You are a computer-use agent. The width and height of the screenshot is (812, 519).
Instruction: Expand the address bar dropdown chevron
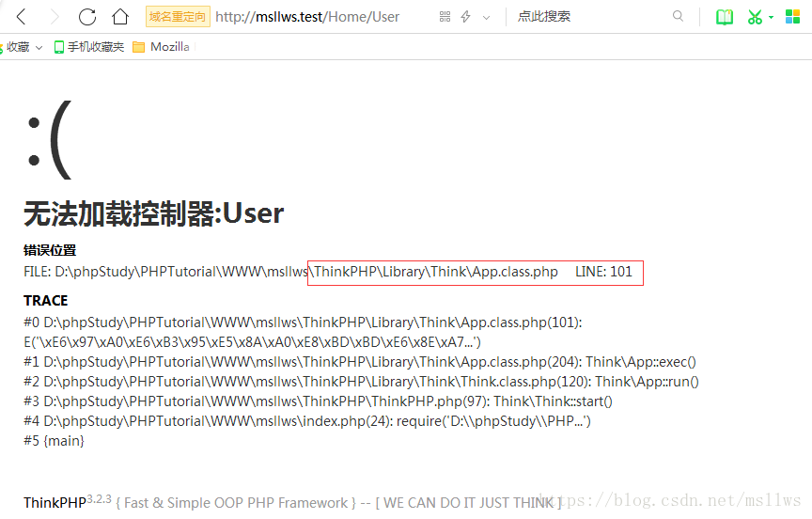tap(486, 17)
